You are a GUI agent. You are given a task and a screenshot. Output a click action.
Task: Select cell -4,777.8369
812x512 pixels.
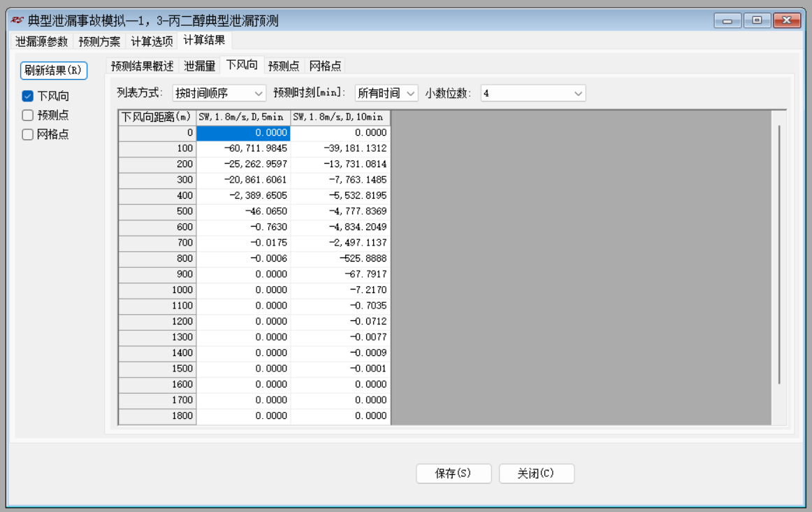click(x=340, y=211)
